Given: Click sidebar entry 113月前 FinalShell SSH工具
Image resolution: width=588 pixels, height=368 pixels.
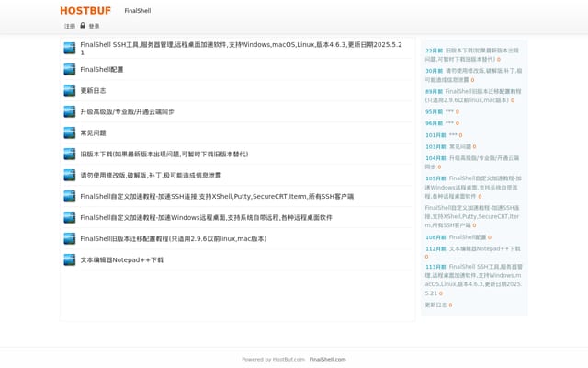Looking at the screenshot, I should coord(474,280).
